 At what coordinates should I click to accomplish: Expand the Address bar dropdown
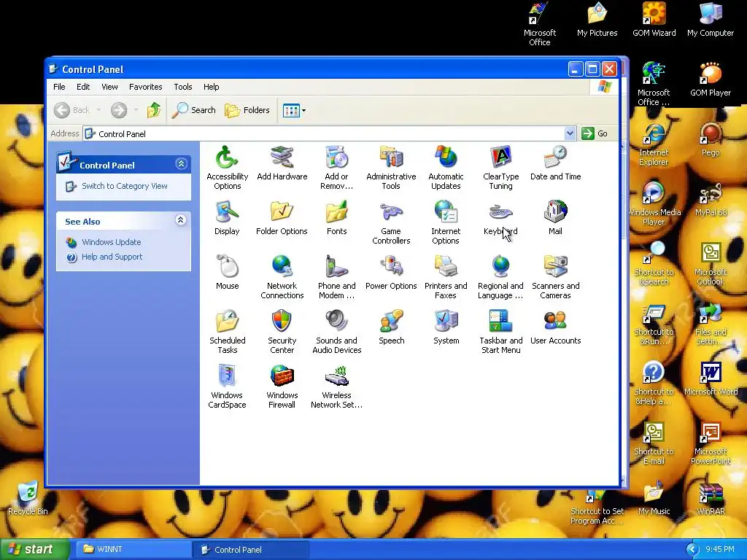click(570, 133)
